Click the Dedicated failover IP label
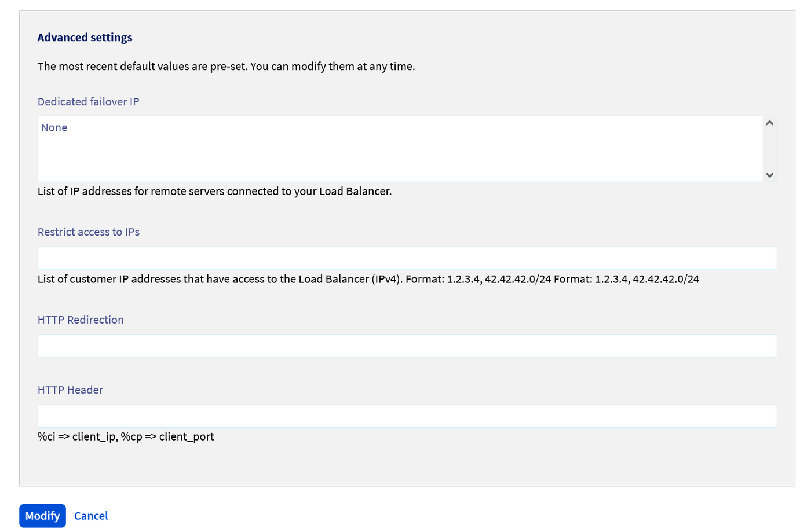This screenshot has height=532, width=811. [x=89, y=102]
